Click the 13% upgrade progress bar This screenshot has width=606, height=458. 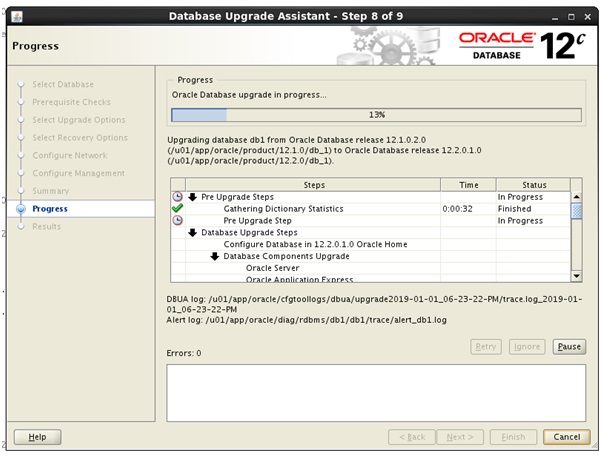(x=377, y=115)
